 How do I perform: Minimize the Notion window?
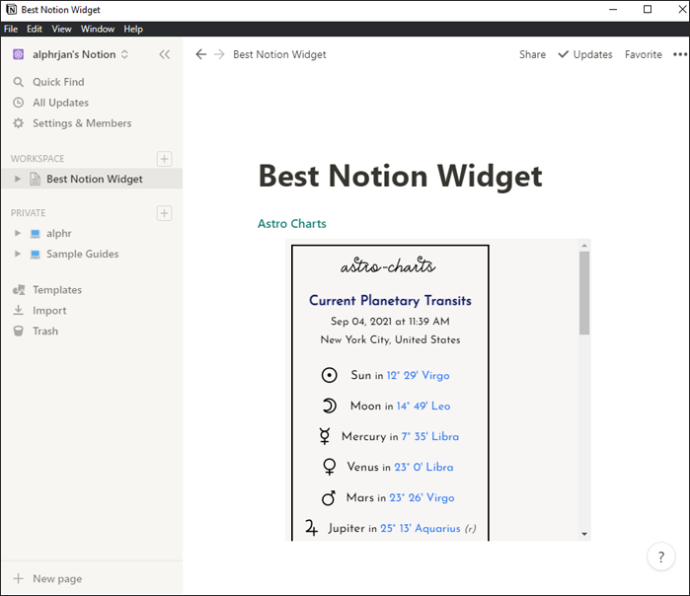point(613,9)
